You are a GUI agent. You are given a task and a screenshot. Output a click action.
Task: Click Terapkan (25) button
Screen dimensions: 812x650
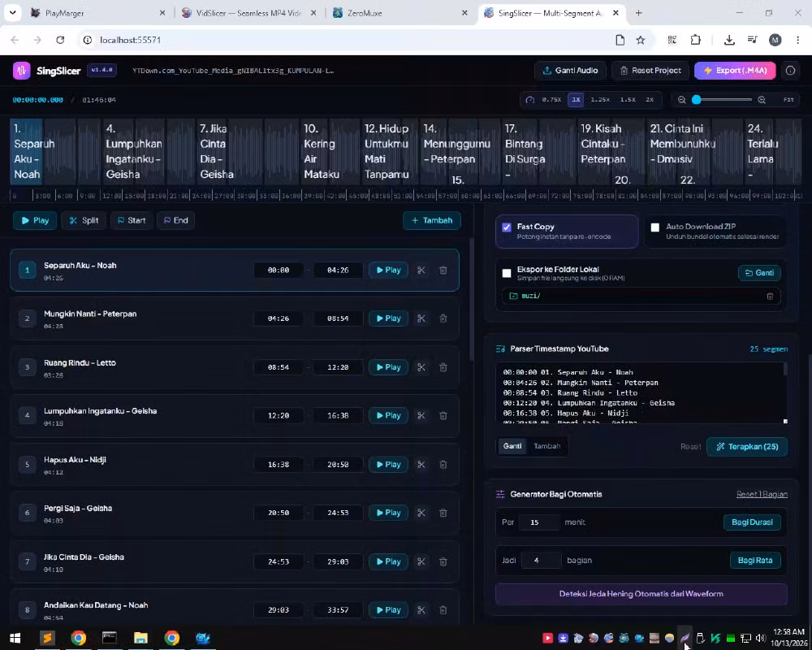[x=747, y=446]
